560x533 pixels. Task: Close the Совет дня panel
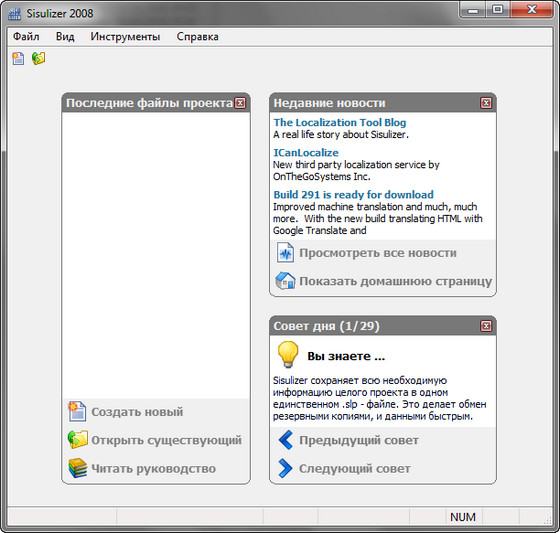pos(486,326)
